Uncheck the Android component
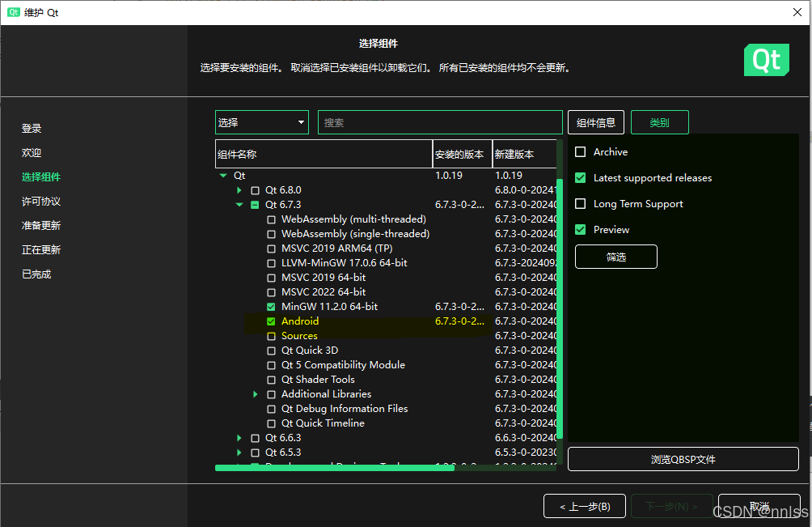Viewport: 812px width, 527px height. tap(271, 321)
